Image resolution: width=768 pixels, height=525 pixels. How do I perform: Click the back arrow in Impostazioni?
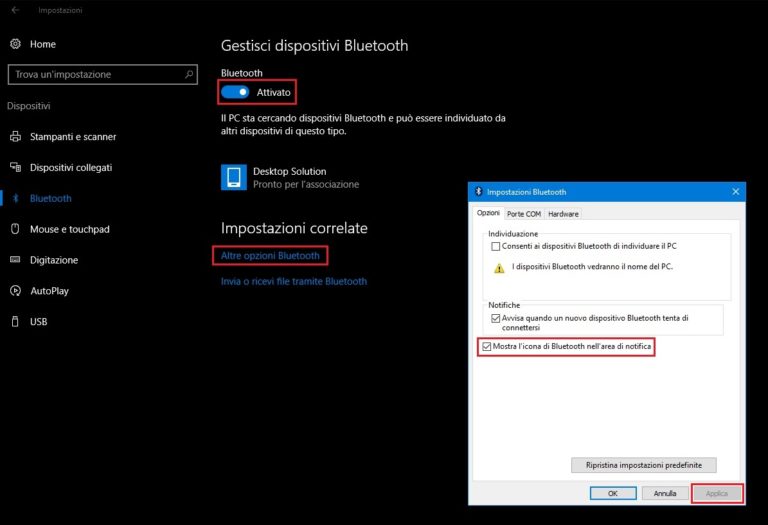click(x=15, y=10)
